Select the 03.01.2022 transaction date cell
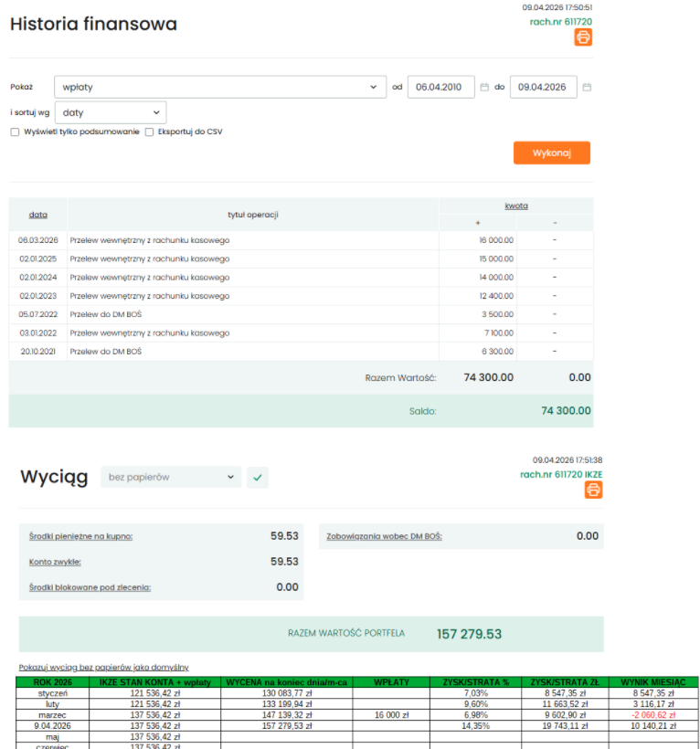This screenshot has width=700, height=749. click(x=37, y=333)
